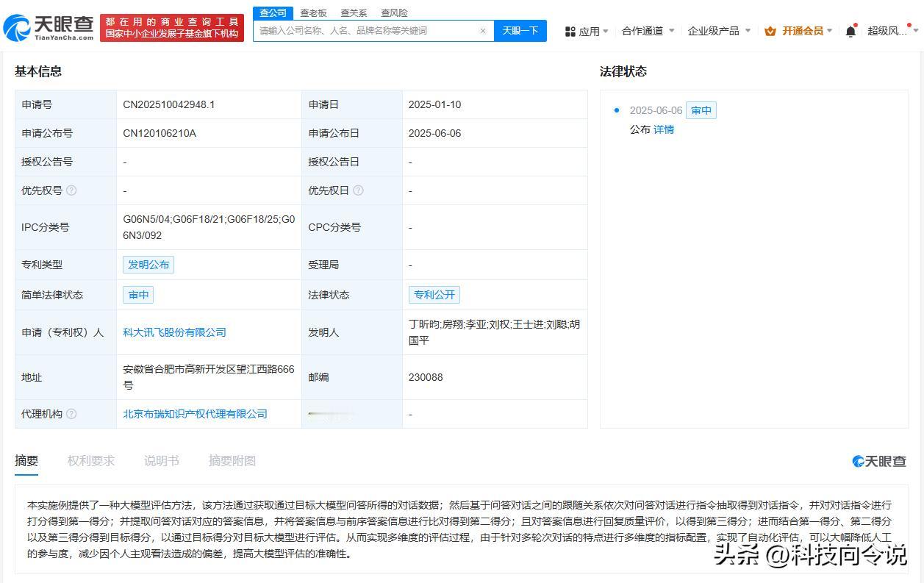Click the 2025-06-06 timeline dot
Screen dimensions: 924x583
pyautogui.click(x=616, y=110)
